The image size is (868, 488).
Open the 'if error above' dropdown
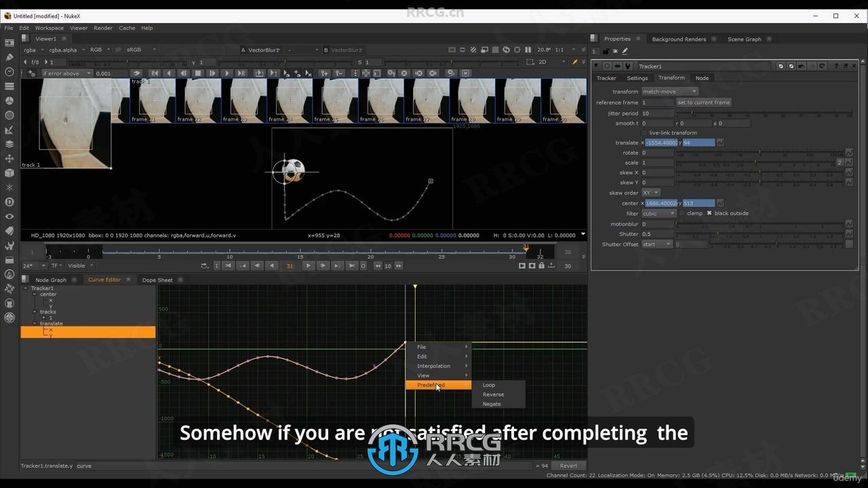(x=66, y=73)
